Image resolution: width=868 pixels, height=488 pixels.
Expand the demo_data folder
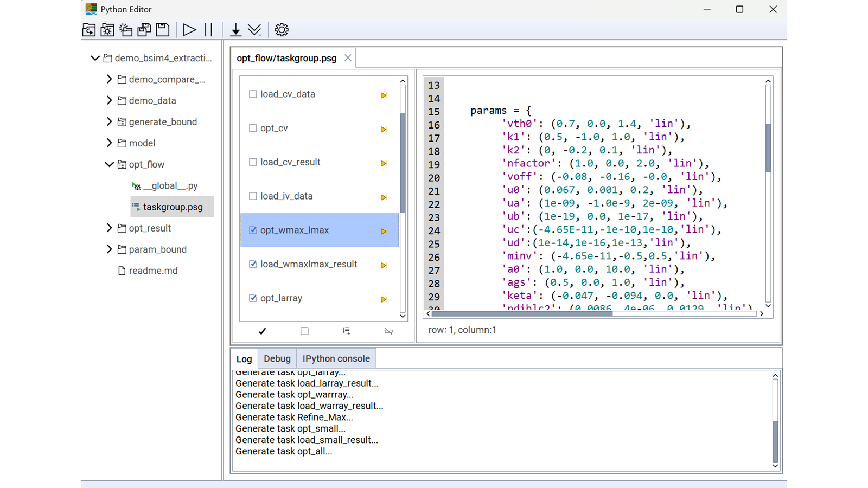click(110, 100)
